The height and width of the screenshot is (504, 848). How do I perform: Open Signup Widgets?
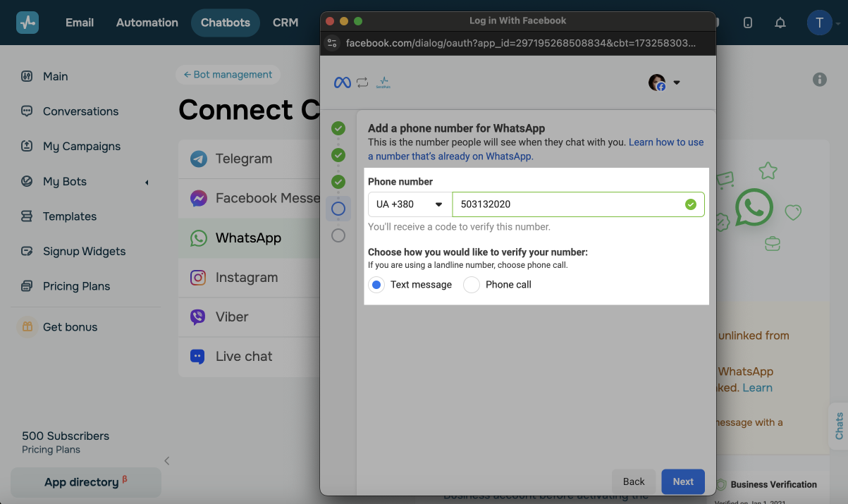[85, 251]
